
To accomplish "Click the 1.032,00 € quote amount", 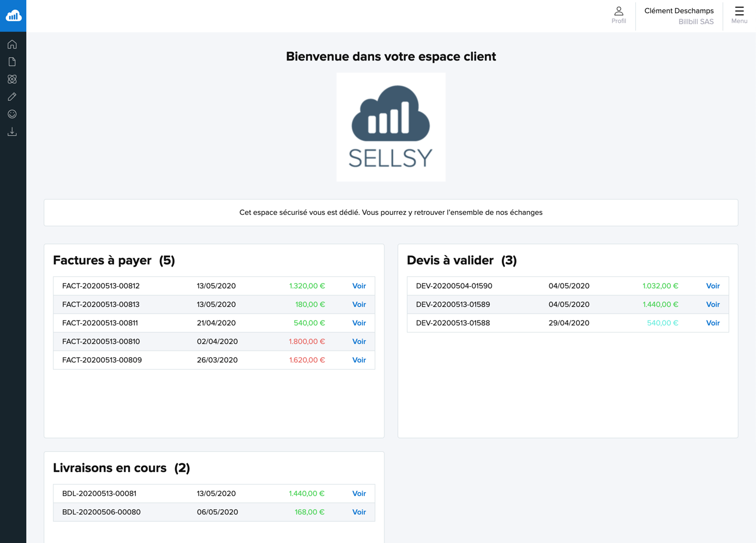I will pos(661,286).
